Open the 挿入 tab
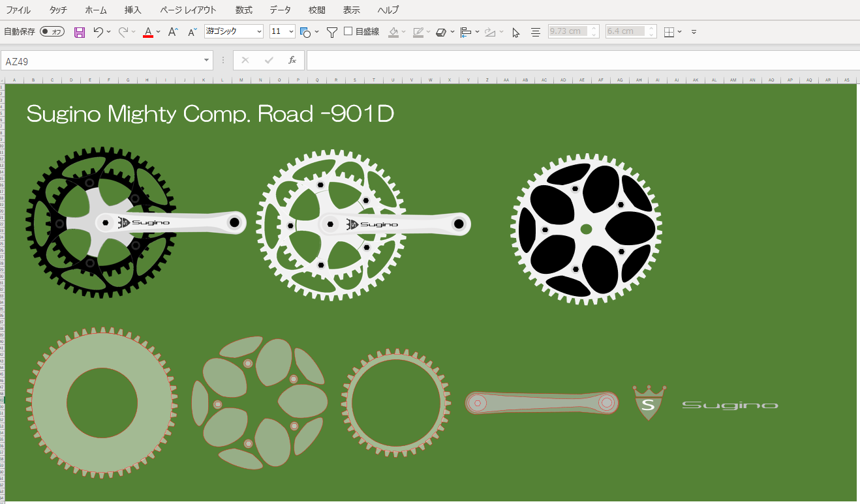860x504 pixels. pyautogui.click(x=132, y=10)
